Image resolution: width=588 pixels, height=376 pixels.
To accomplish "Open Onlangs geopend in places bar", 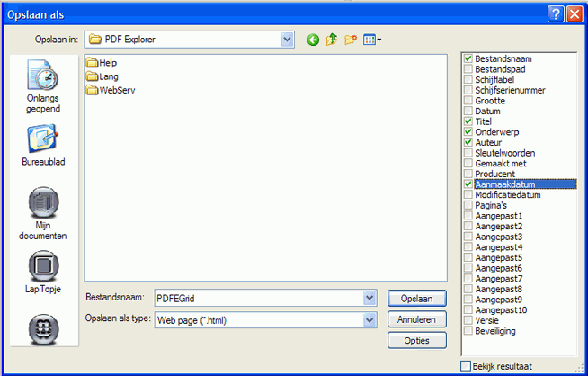I will pos(43,88).
